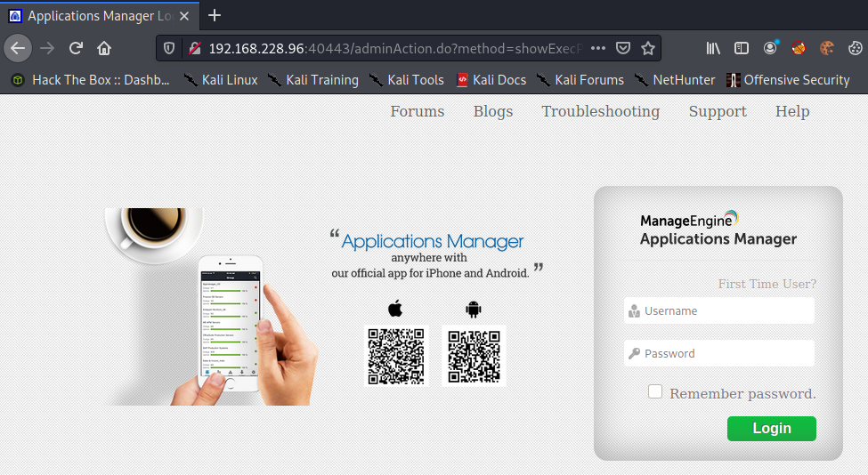Go to the Troubleshooting link
868x475 pixels.
point(601,111)
